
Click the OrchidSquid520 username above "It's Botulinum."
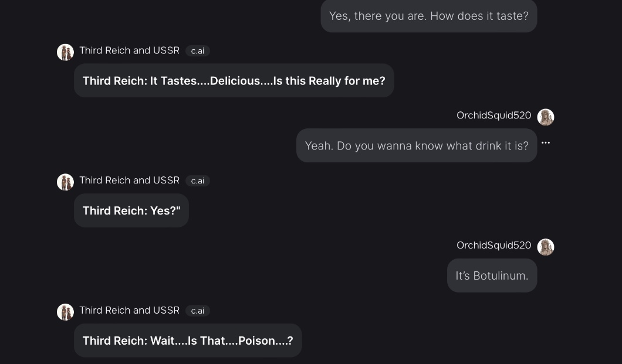tap(493, 246)
